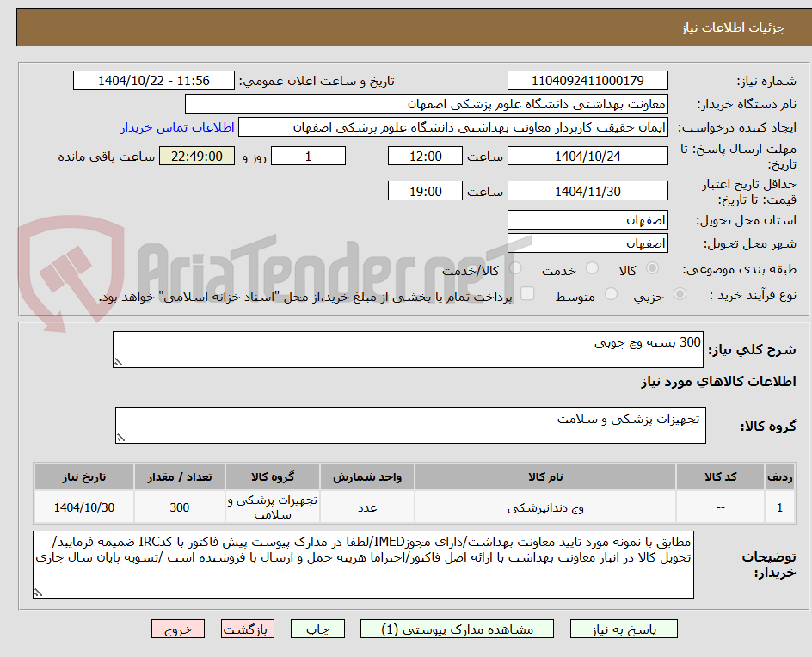Viewport: 812px width, 657px height.
Task: Select the خدمت radio button
Action: (592, 268)
